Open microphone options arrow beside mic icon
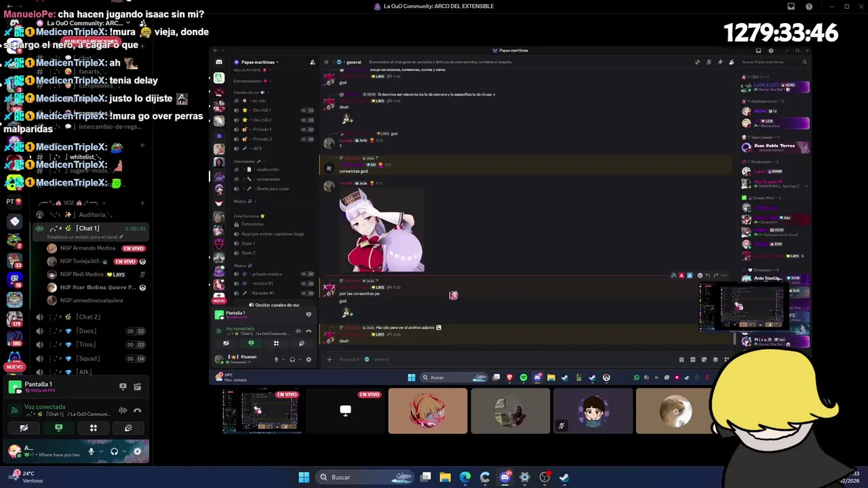Viewport: 868px width, 488px height. [101, 451]
